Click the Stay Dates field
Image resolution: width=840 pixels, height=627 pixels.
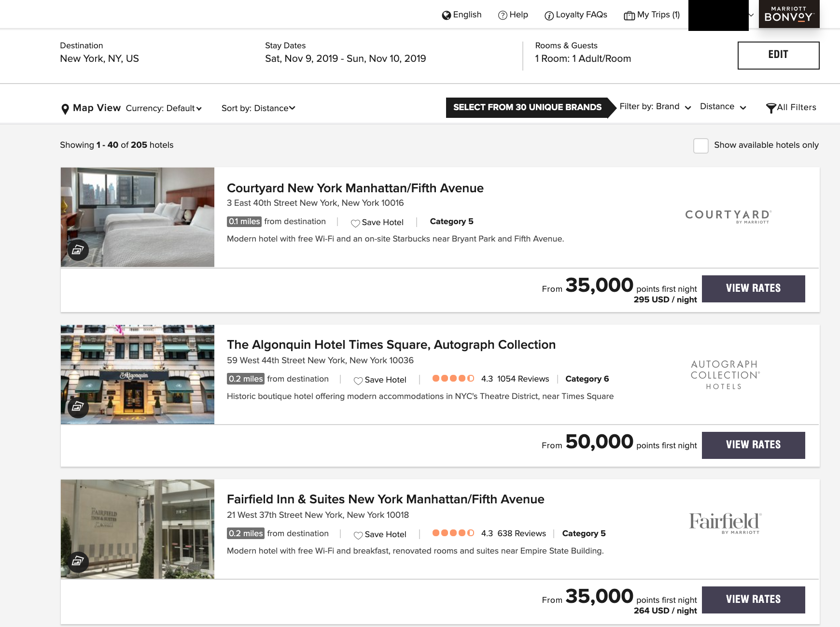coord(346,53)
